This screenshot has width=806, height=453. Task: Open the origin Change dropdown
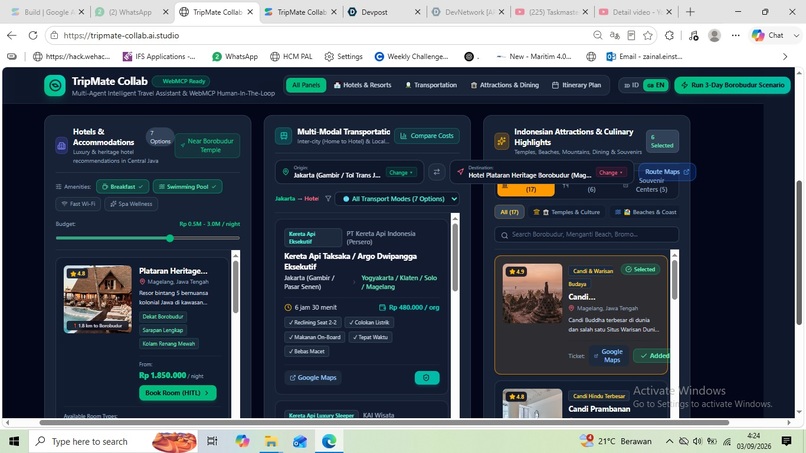400,172
